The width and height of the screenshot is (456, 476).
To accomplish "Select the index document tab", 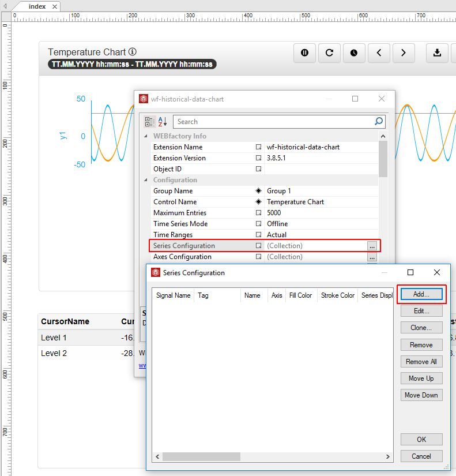I will point(37,6).
